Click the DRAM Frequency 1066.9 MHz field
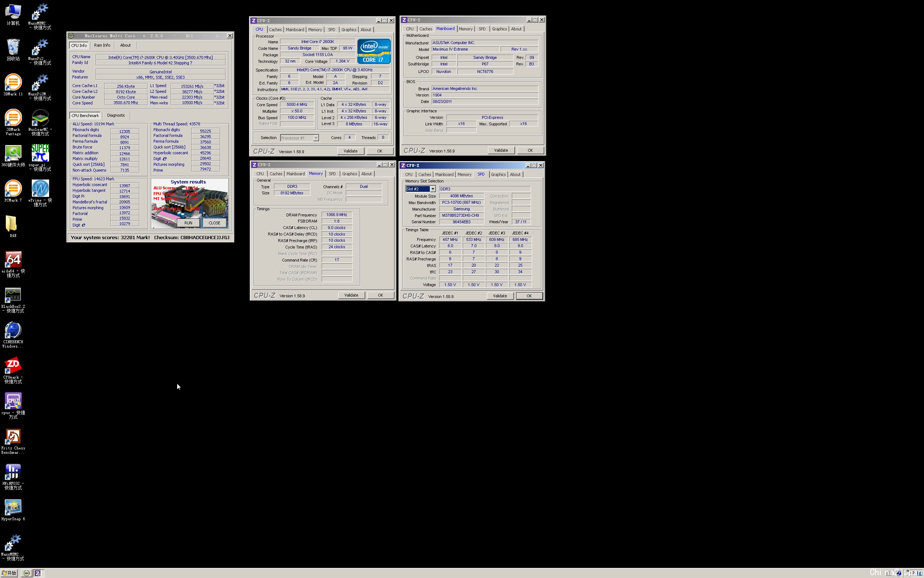Image resolution: width=924 pixels, height=578 pixels. click(336, 215)
